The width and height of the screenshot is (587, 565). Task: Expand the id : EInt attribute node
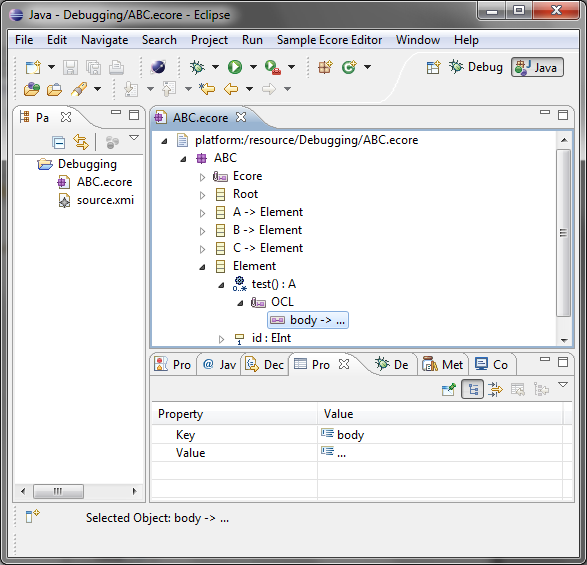221,339
